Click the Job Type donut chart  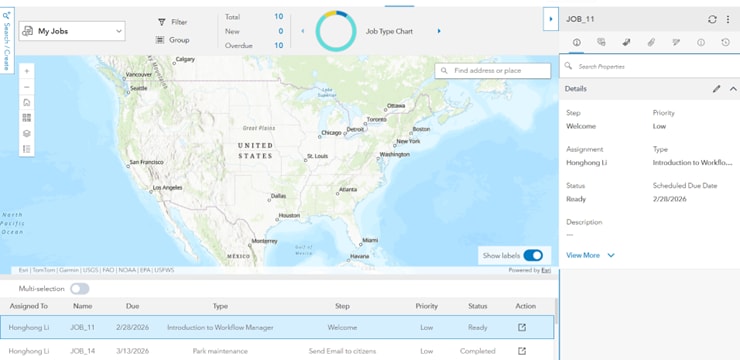[336, 31]
